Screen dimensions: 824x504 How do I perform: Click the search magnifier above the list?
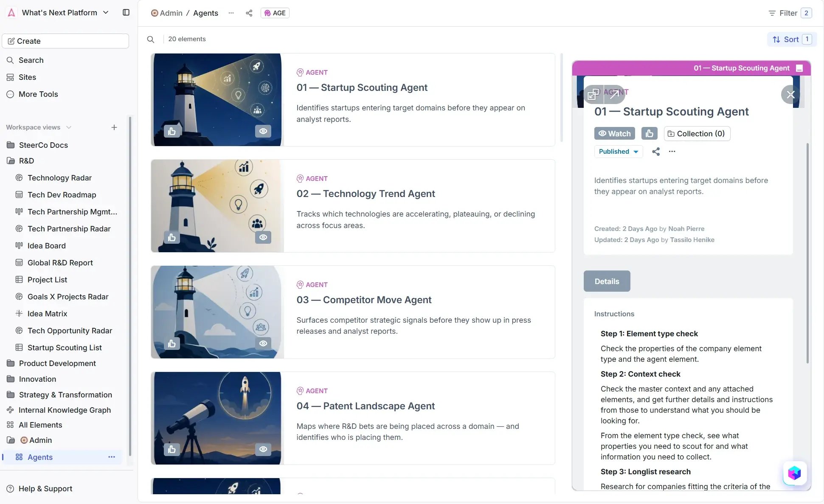pos(151,39)
